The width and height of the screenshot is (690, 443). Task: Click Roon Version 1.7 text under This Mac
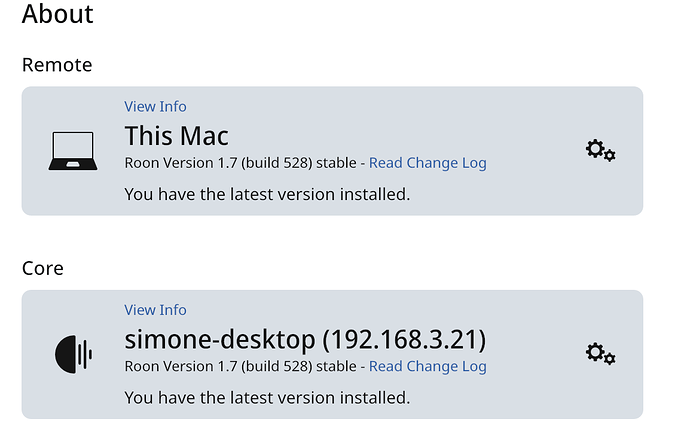pyautogui.click(x=181, y=163)
